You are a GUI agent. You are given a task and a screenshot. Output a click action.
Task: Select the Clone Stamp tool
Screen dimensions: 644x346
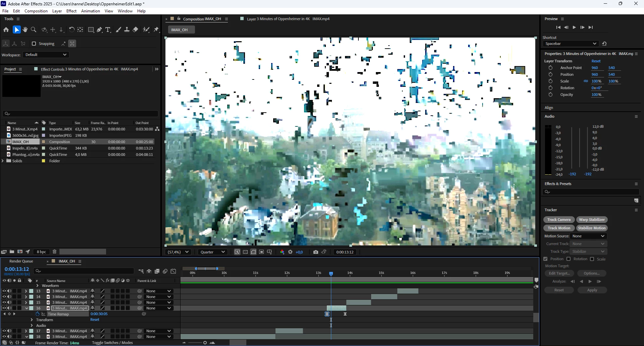tap(127, 30)
